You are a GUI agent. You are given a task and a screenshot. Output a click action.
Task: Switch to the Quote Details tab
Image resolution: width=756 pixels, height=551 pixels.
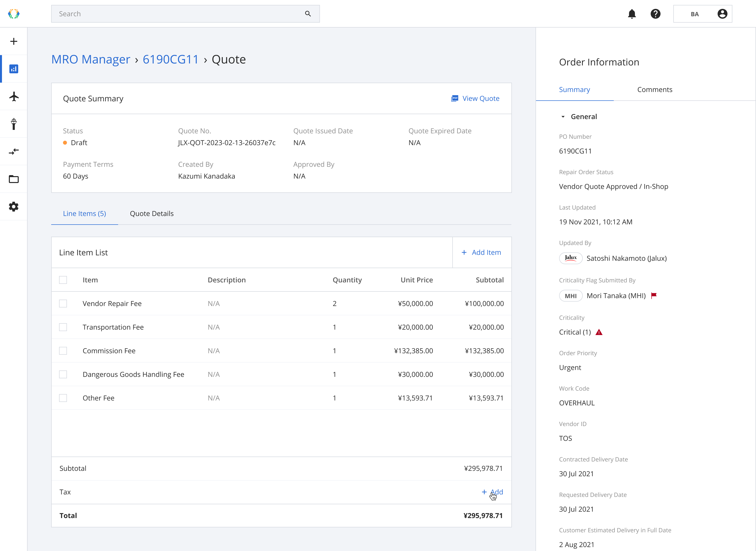[152, 214]
